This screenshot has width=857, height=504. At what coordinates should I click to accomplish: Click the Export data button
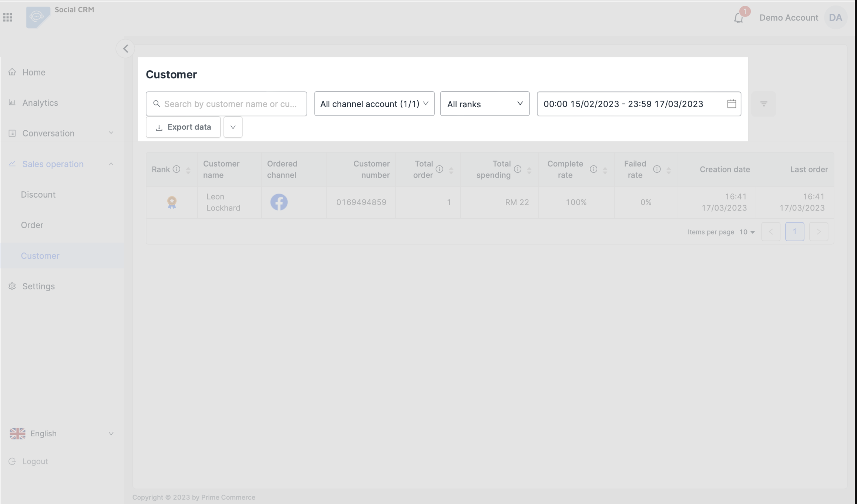(183, 127)
